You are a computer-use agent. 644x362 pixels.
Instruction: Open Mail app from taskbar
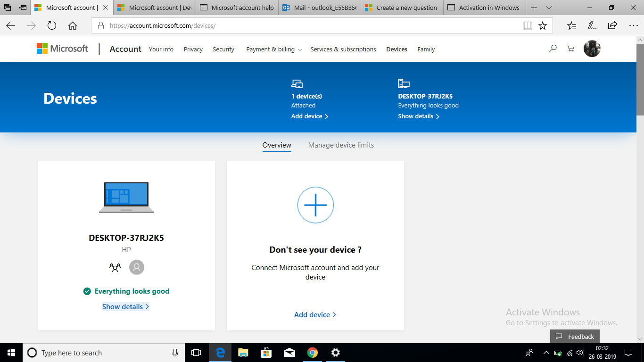pyautogui.click(x=289, y=353)
